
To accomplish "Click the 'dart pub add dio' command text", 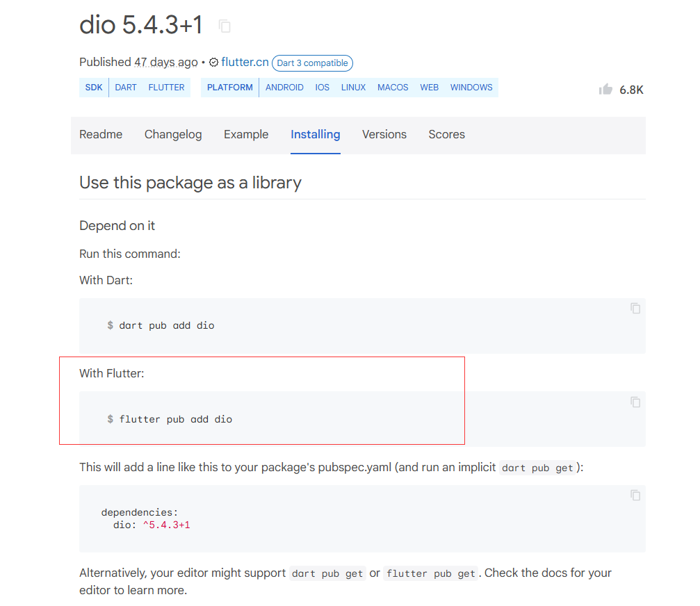I will pyautogui.click(x=167, y=325).
